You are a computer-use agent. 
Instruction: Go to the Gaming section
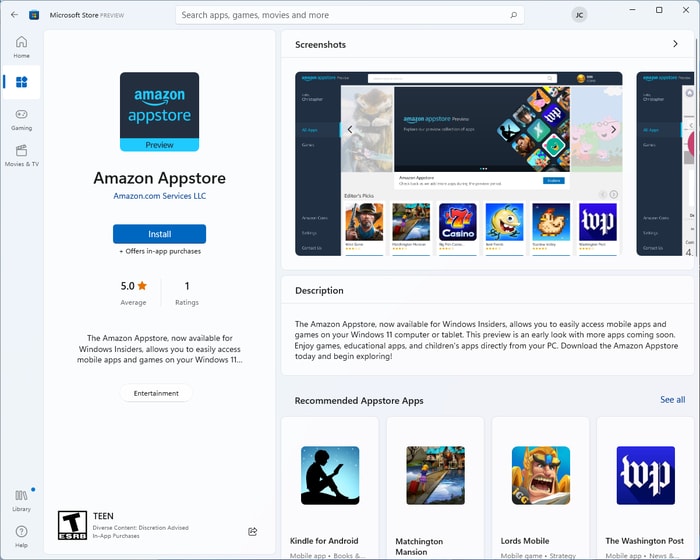(x=21, y=119)
